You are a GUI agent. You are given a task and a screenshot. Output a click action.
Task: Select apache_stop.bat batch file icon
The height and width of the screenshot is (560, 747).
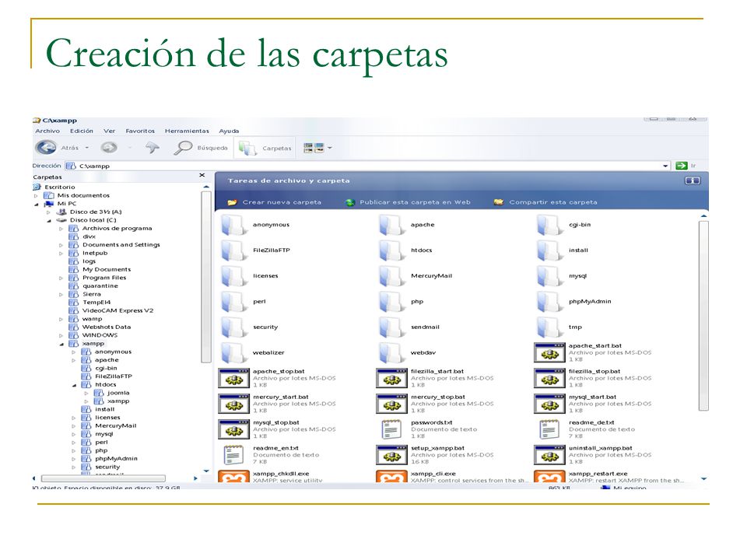234,379
